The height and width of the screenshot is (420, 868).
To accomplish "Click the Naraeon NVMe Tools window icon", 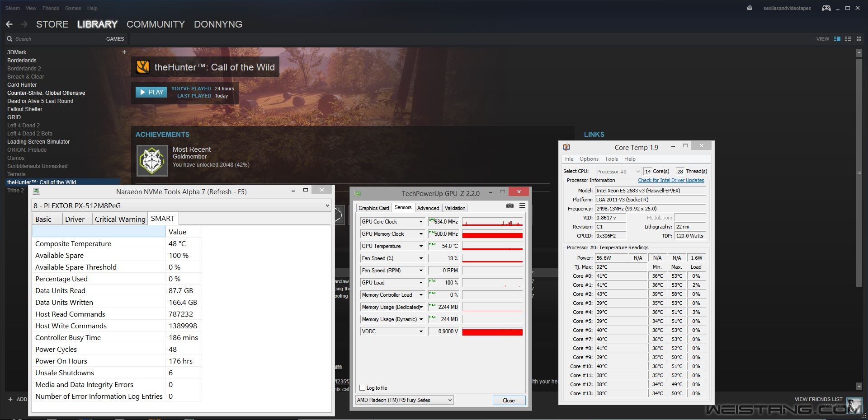I will 36,191.
